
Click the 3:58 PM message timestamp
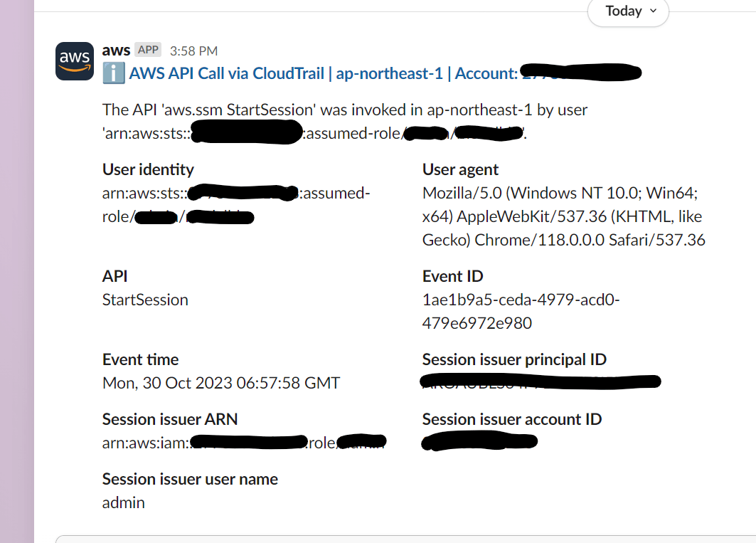coord(194,51)
